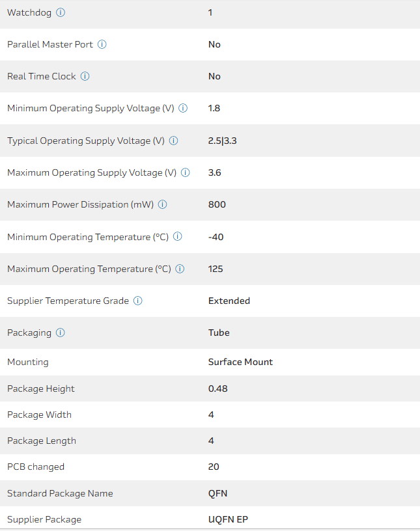The width and height of the screenshot is (420, 531).
Task: Click the Extended temperature grade value
Action: coord(229,301)
